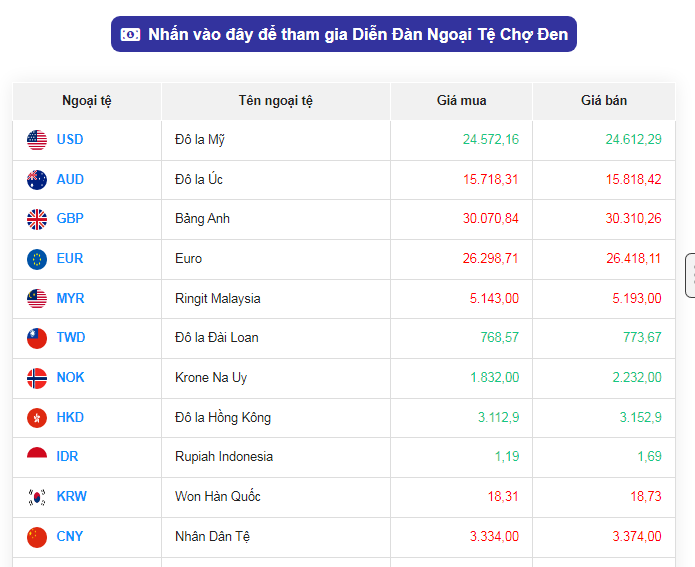Click the Giá mua column header
Viewport: 695px width, 567px height.
coord(461,101)
